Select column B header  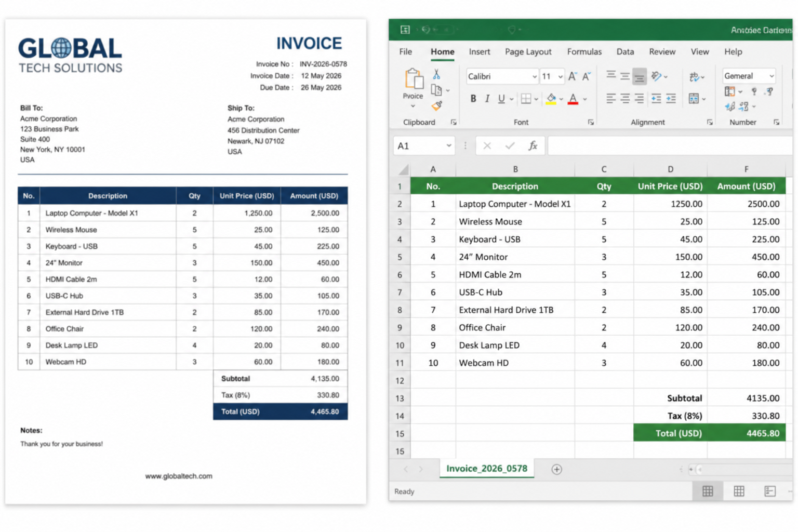[x=515, y=169]
